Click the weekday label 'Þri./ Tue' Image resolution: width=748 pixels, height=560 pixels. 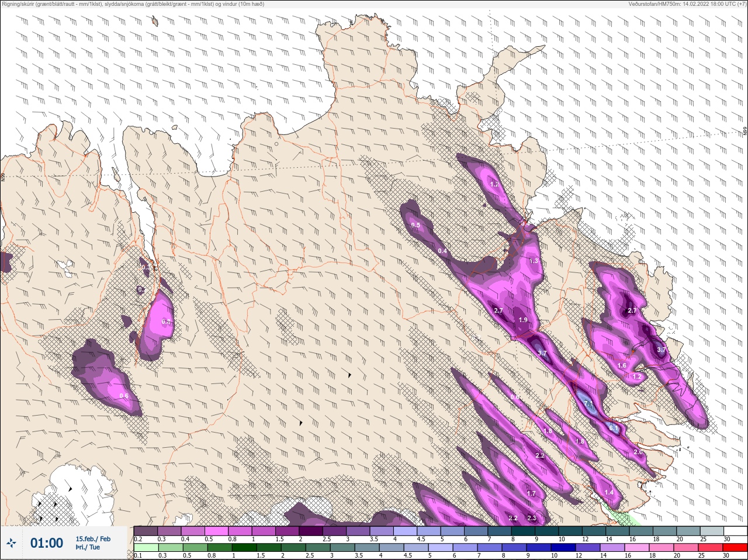[x=88, y=548]
